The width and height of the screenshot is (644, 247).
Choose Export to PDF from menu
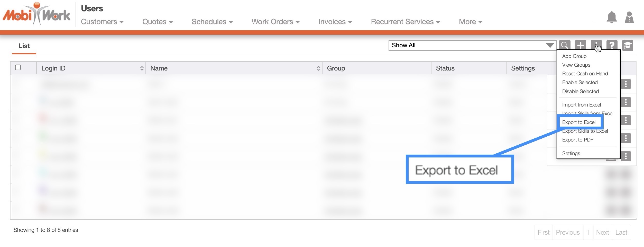(x=577, y=140)
